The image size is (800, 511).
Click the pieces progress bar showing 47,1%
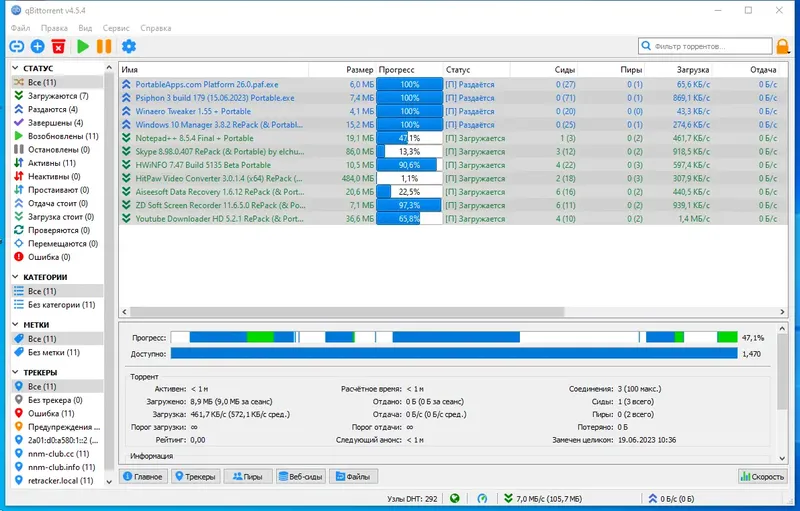tap(454, 337)
